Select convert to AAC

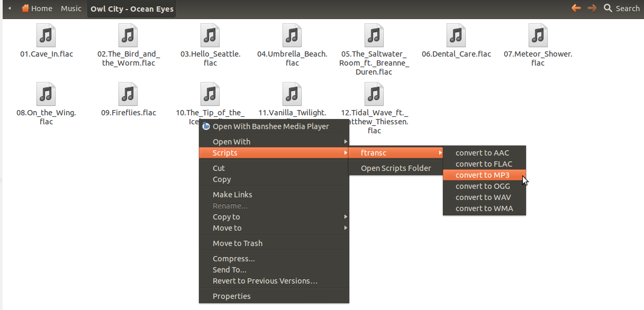click(x=485, y=153)
